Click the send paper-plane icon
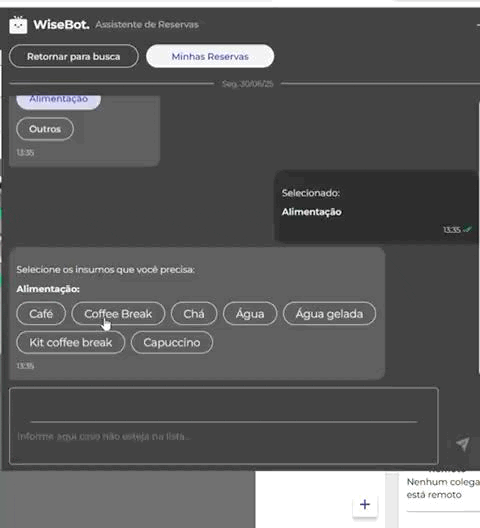 (x=463, y=444)
